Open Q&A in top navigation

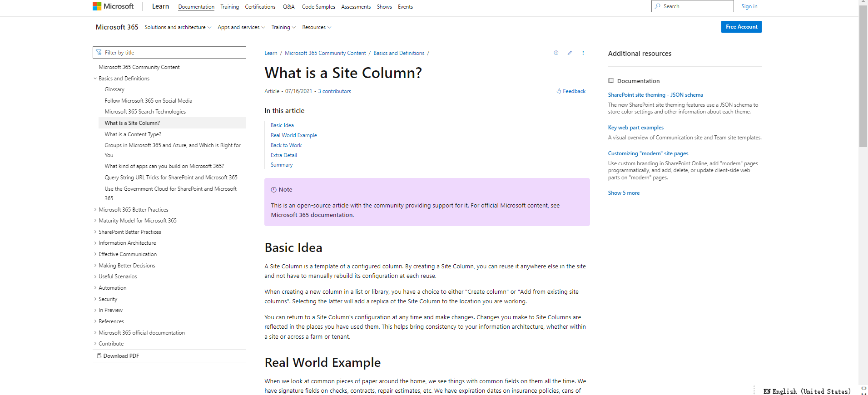[x=288, y=7]
